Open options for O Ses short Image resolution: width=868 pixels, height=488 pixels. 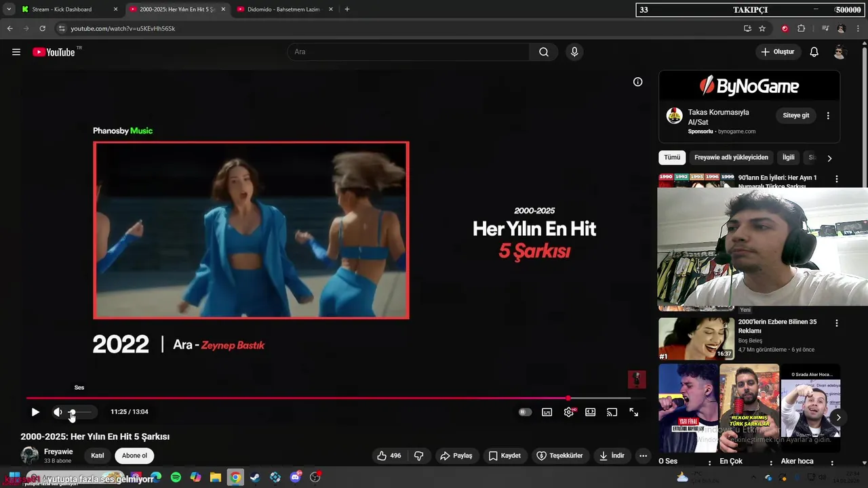coord(710,463)
